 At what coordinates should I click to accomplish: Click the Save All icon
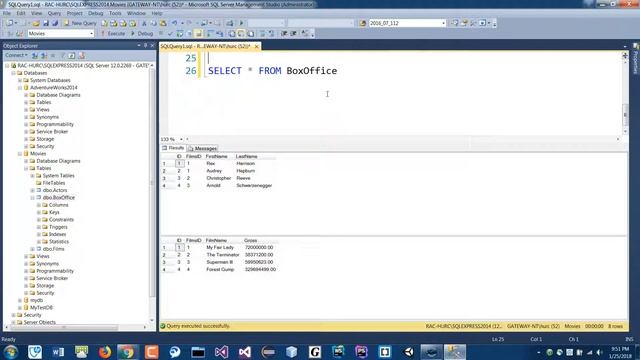tap(55, 23)
